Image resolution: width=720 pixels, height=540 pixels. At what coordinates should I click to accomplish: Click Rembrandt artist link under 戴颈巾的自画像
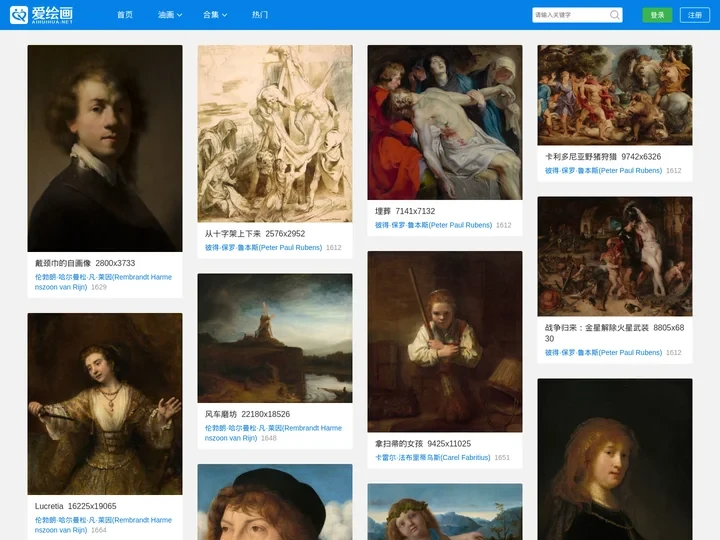coord(103,282)
